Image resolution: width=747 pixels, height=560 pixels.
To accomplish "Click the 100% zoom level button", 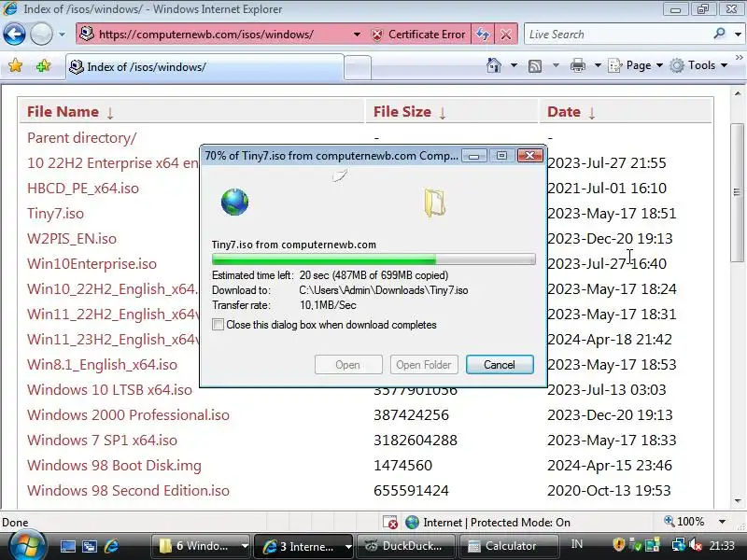I will [x=684, y=522].
